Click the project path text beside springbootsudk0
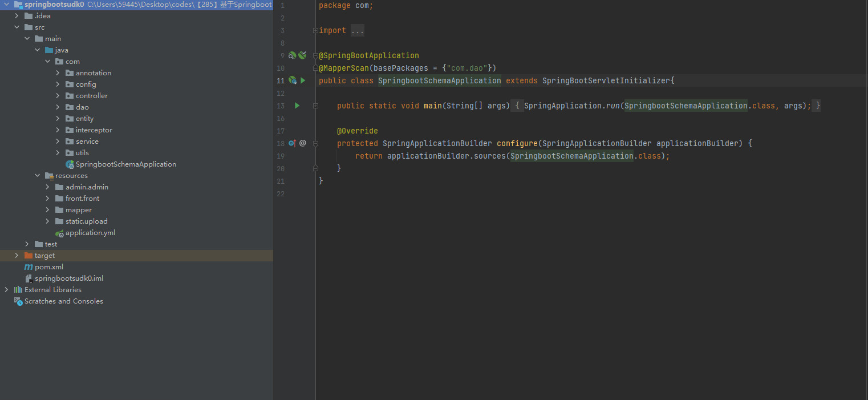The width and height of the screenshot is (868, 400). coord(180,5)
